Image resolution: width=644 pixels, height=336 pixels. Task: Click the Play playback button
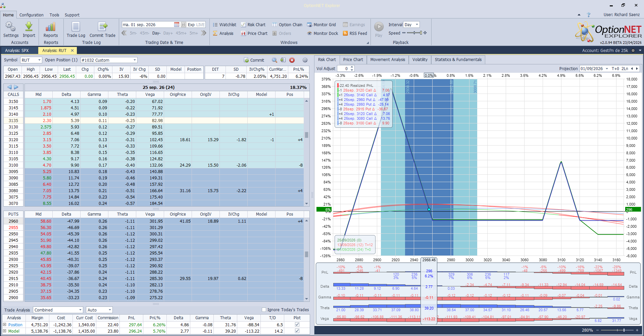coord(379,30)
